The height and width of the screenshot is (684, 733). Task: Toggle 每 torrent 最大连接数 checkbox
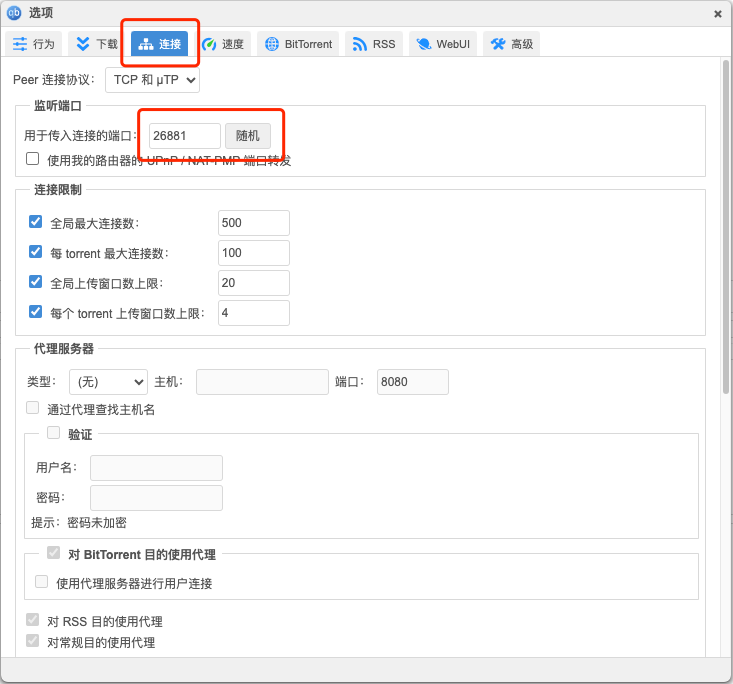[x=36, y=252]
